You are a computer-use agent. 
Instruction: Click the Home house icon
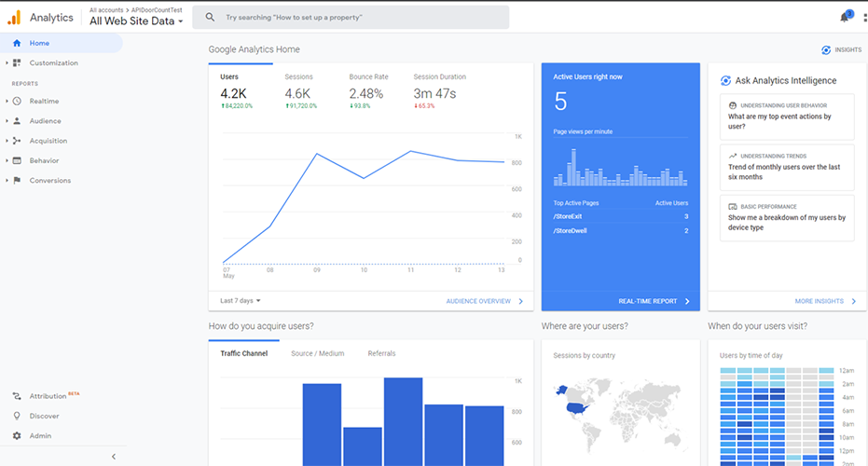(17, 43)
